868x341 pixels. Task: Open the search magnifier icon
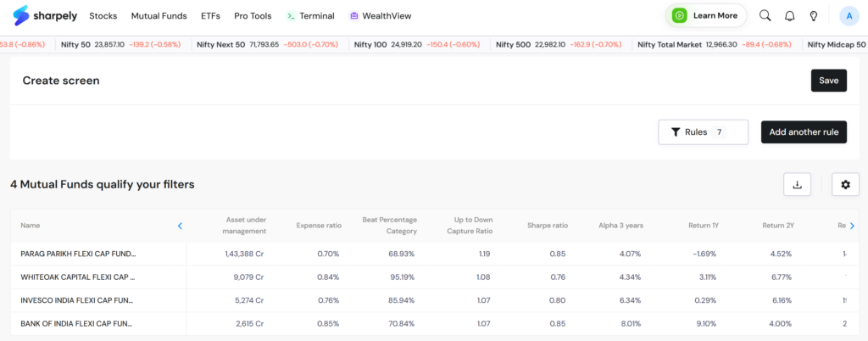click(x=765, y=15)
